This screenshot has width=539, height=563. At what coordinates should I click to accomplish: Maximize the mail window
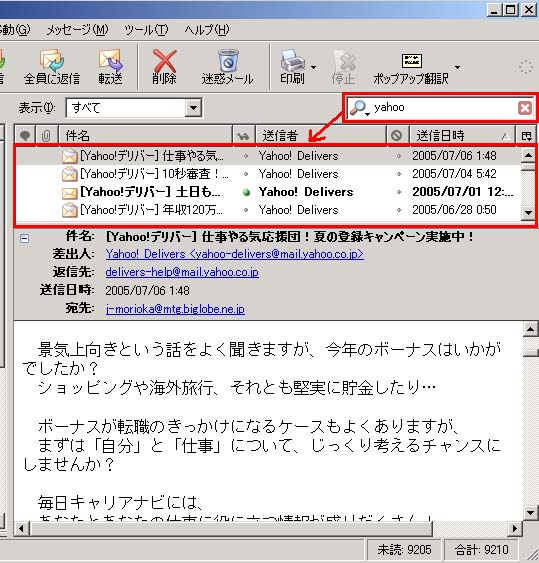pyautogui.click(x=511, y=10)
